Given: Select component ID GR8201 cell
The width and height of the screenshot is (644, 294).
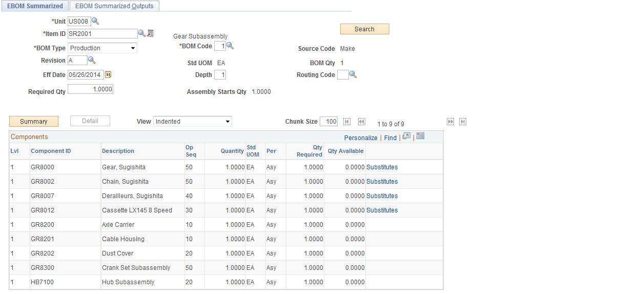Looking at the screenshot, I should coord(43,239).
